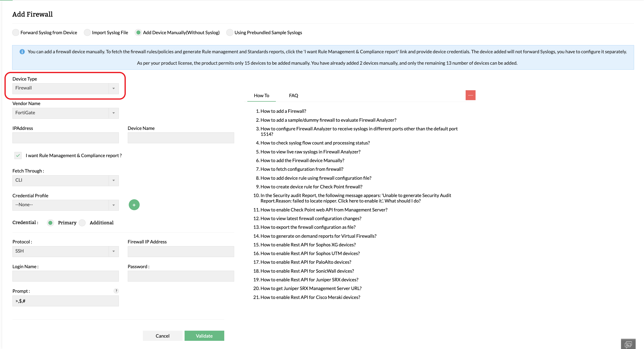Click the blue info icon in the banner
The image size is (644, 349).
(22, 52)
